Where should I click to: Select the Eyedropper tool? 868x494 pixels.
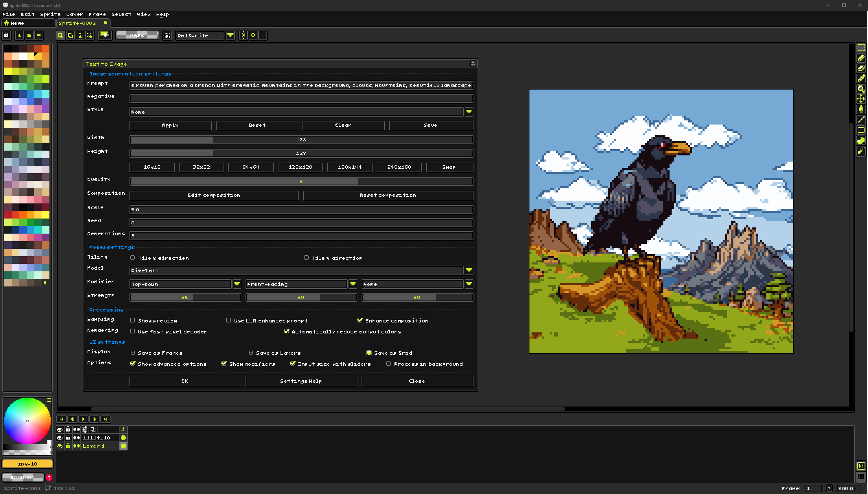coord(861,79)
